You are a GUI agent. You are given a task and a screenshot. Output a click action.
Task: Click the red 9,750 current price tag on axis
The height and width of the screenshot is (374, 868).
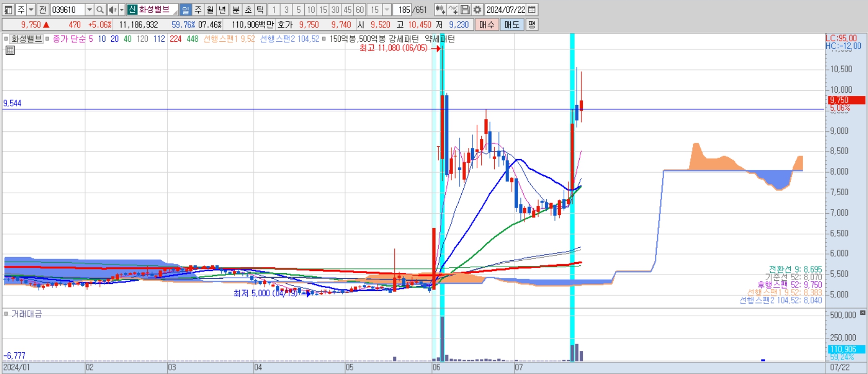(x=847, y=100)
